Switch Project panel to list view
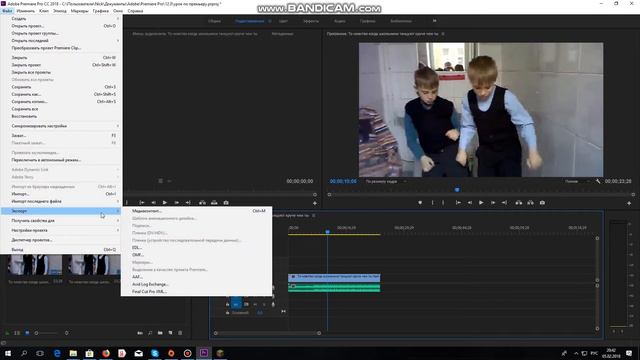 [17, 333]
